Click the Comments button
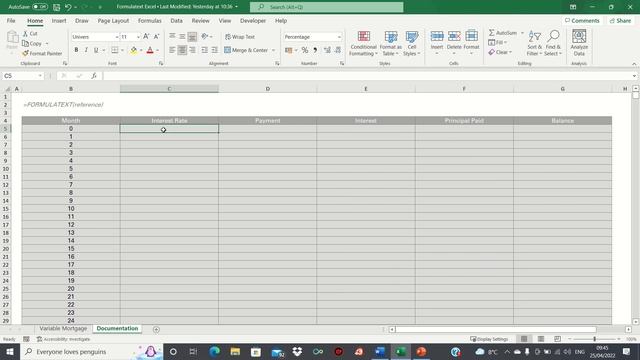 582,21
